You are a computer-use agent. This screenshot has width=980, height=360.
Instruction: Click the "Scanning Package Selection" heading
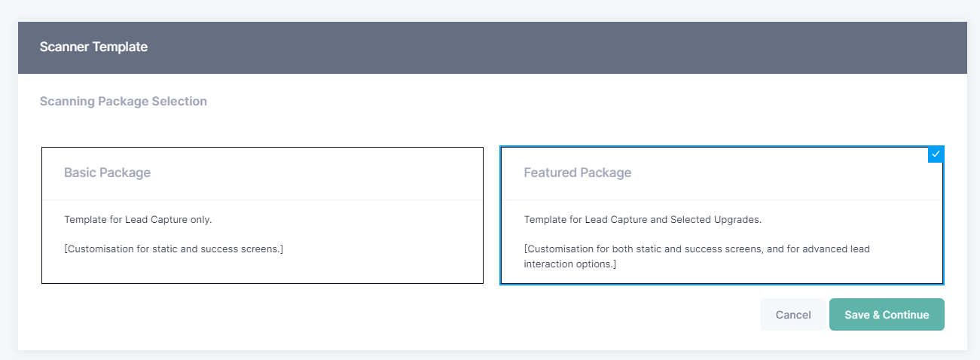point(123,101)
